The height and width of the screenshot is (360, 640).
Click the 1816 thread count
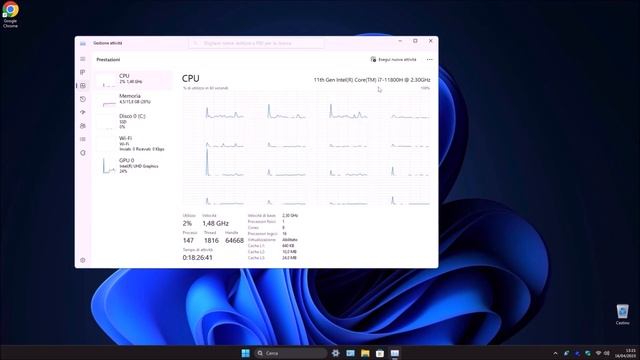point(211,240)
